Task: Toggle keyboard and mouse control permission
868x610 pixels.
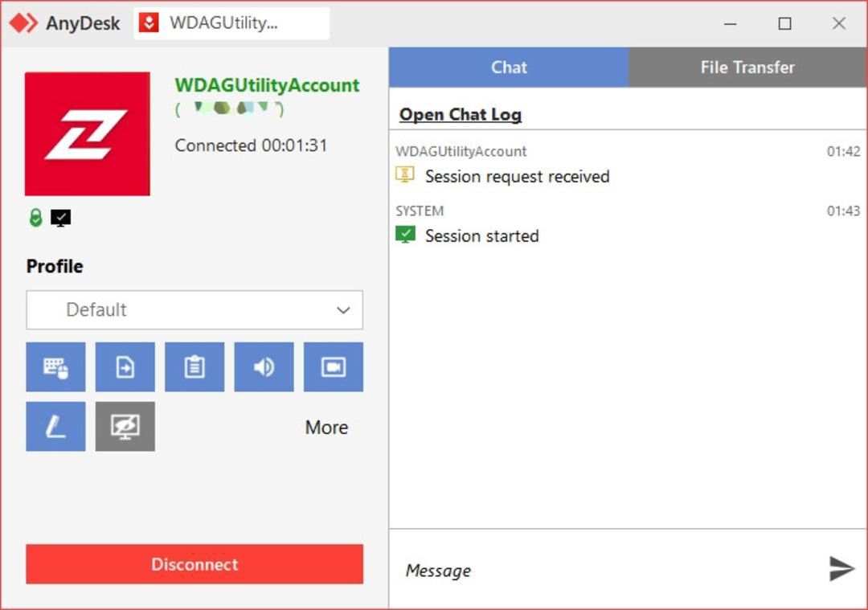Action: pyautogui.click(x=56, y=367)
